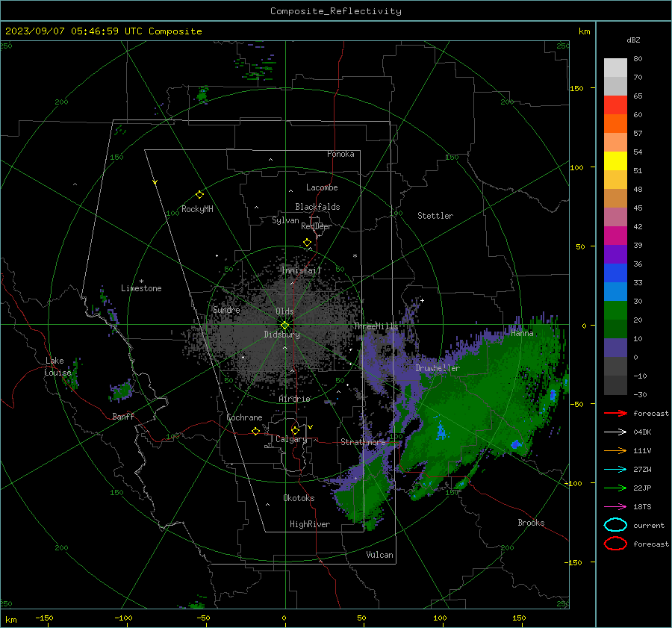Image resolution: width=672 pixels, height=628 pixels.
Task: Click the Limestone label on map
Action: tap(141, 288)
